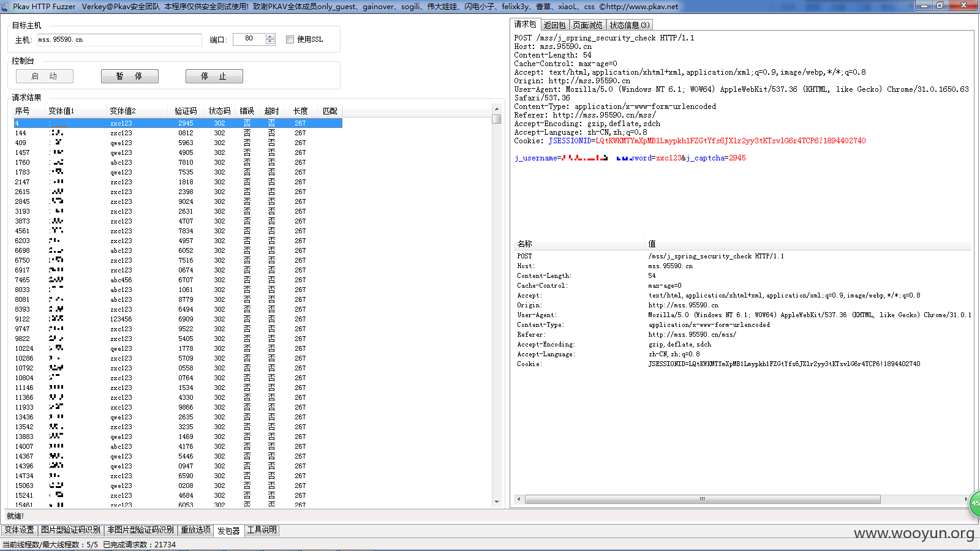Switch to the 返回包 tab
980x551 pixels.
555,25
